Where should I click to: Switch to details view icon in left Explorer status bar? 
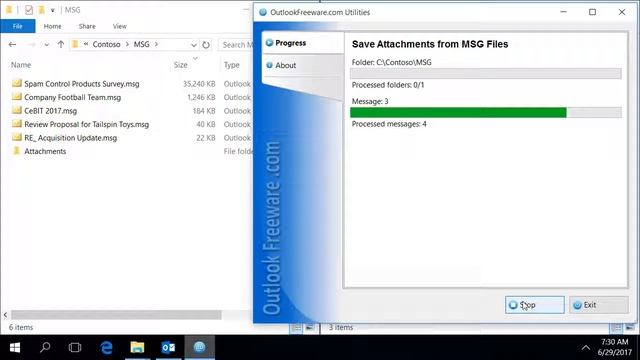point(296,328)
